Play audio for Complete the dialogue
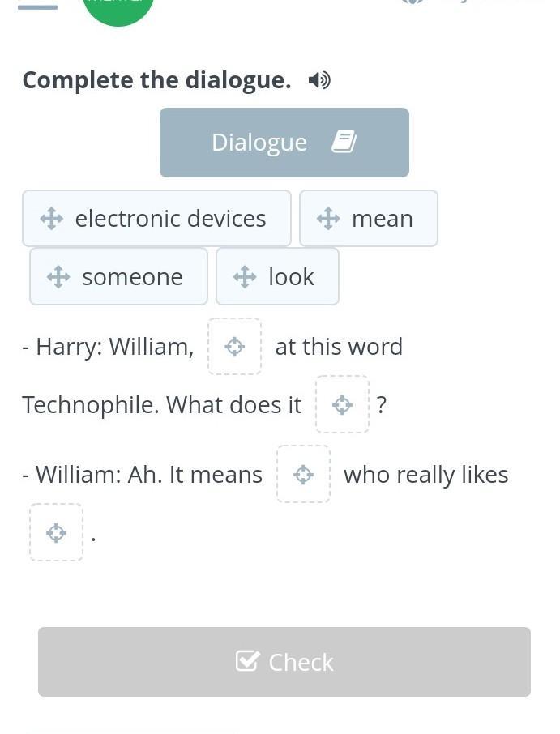The image size is (560, 734). click(x=319, y=80)
